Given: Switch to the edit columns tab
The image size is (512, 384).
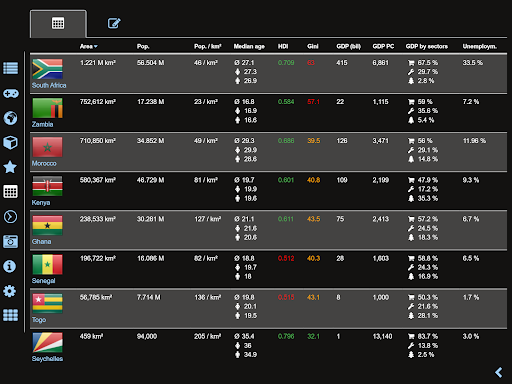Looking at the screenshot, I should point(114,23).
